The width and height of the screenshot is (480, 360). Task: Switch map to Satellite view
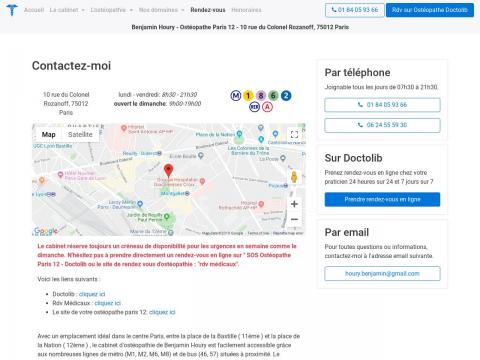[80, 134]
